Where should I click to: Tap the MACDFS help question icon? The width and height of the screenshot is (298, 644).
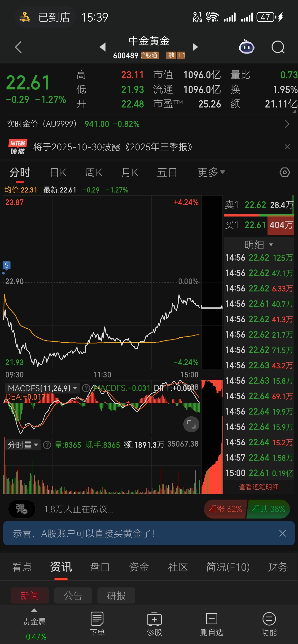[x=86, y=388]
